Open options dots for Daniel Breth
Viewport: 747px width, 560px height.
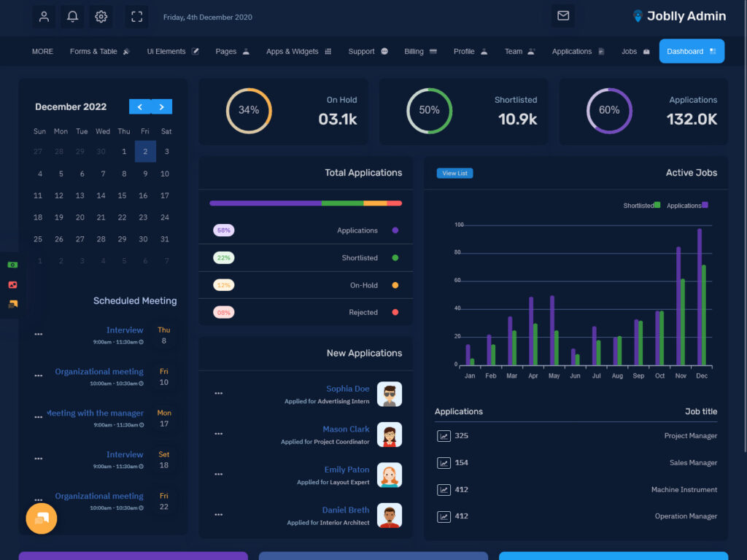pyautogui.click(x=219, y=515)
